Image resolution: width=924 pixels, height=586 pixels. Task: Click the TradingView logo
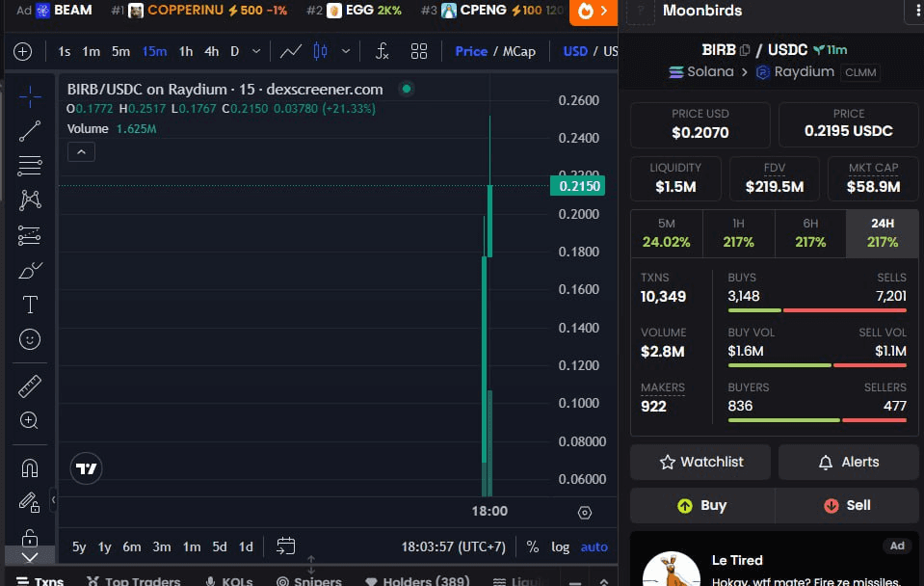(x=86, y=468)
